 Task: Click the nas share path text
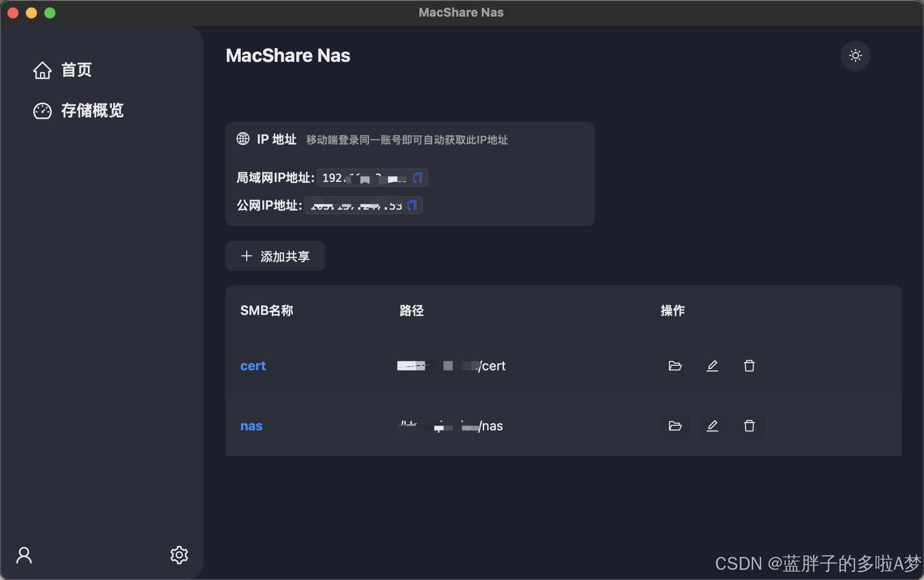[450, 426]
